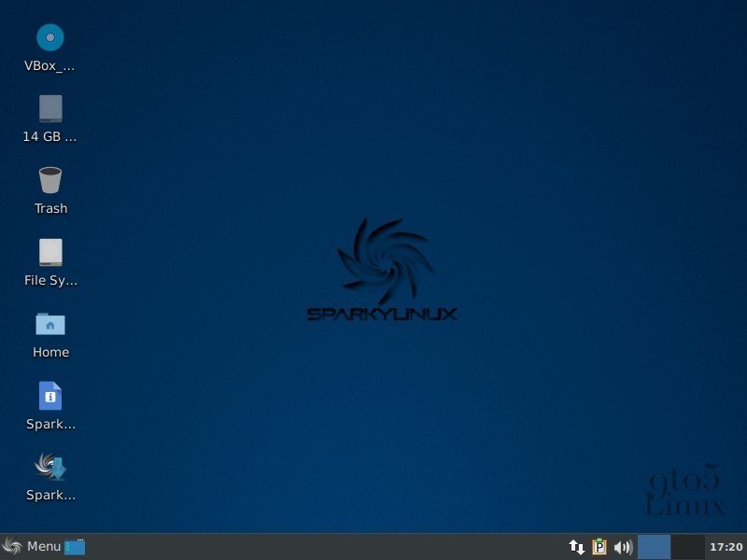Select the File System drive icon
Viewport: 747px width, 560px height.
pyautogui.click(x=50, y=252)
